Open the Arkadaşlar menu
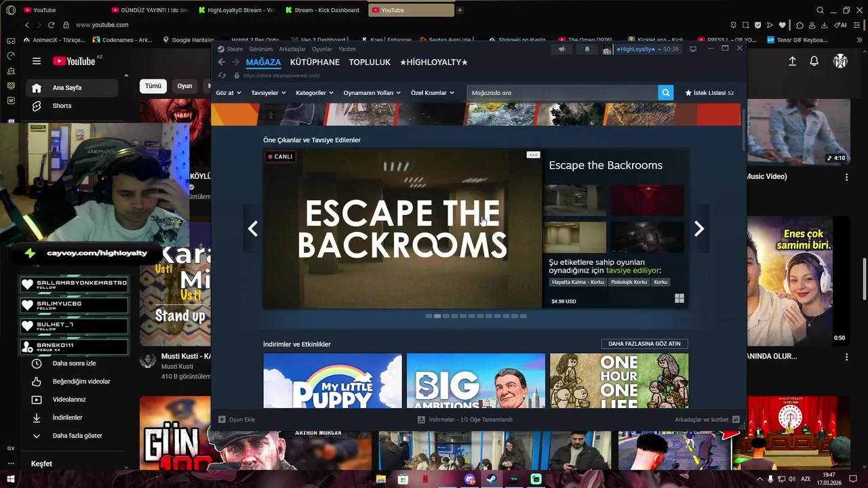Screen dimensions: 868x488 pos(292,49)
